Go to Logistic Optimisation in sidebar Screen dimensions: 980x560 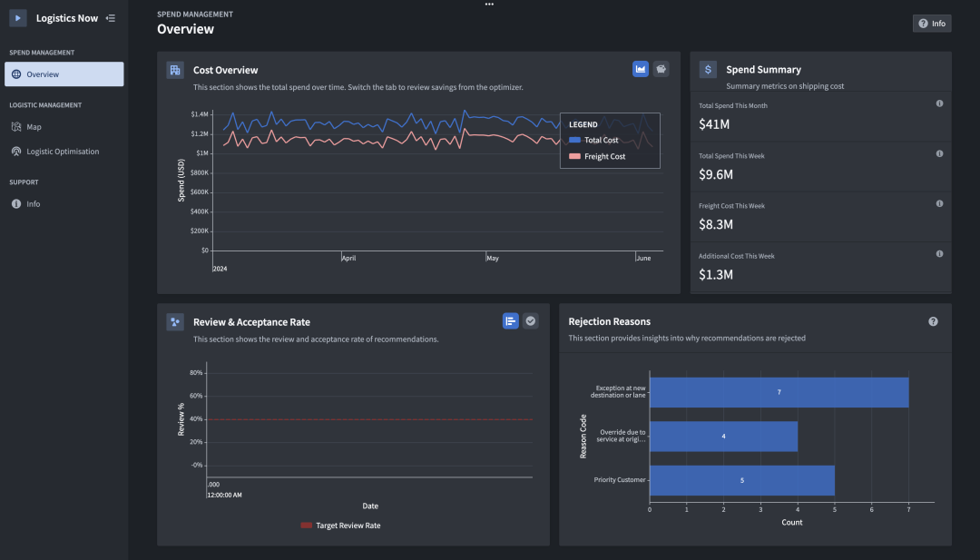pos(63,152)
